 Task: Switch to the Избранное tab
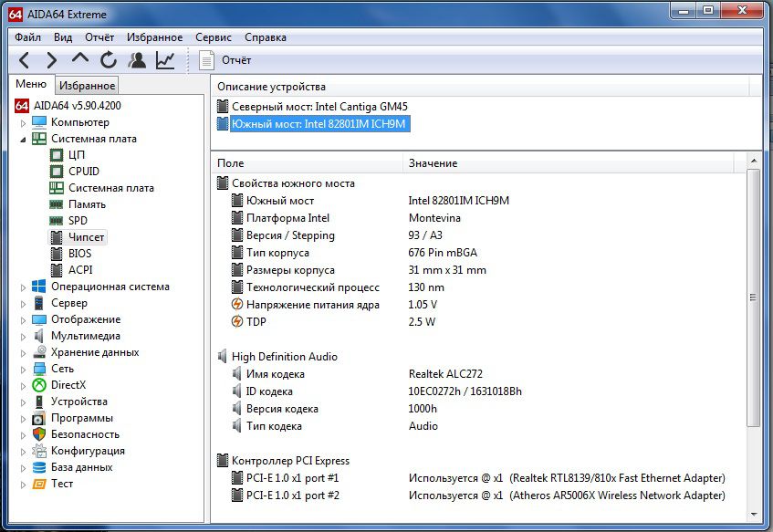pos(87,86)
